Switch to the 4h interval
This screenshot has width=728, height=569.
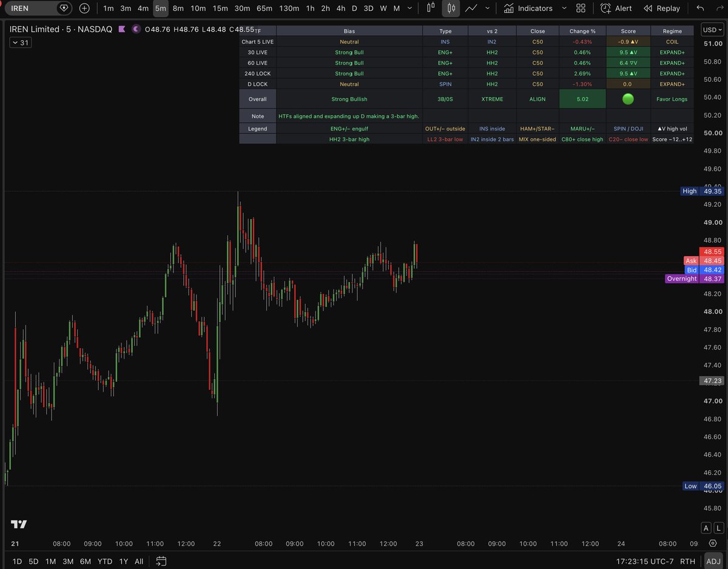pos(341,8)
